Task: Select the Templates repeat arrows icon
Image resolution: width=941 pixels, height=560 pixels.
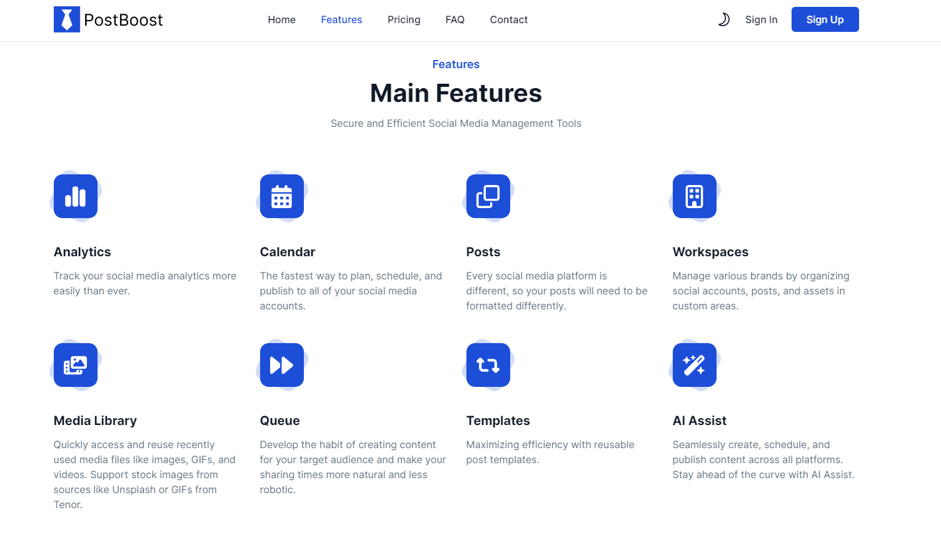Action: click(488, 365)
